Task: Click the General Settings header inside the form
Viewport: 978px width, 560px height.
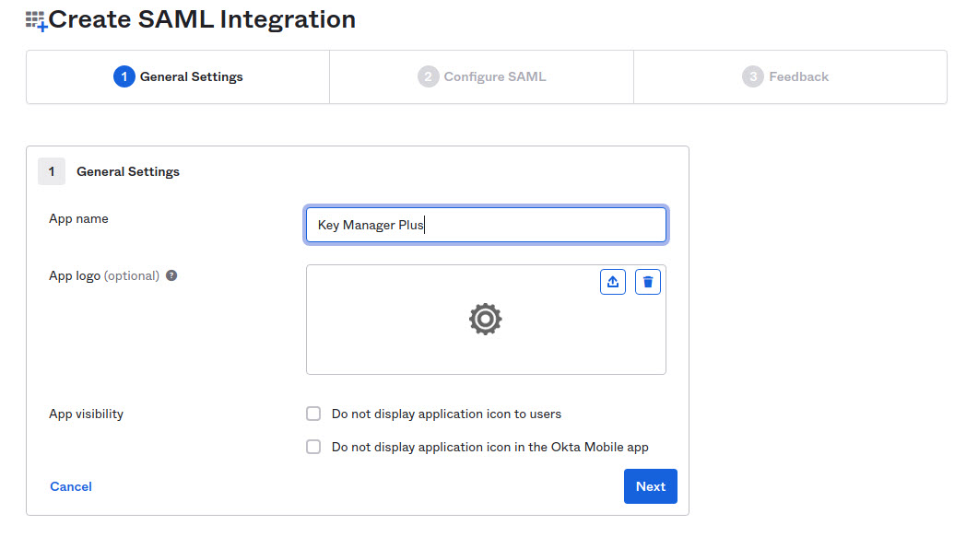Action: (x=127, y=171)
